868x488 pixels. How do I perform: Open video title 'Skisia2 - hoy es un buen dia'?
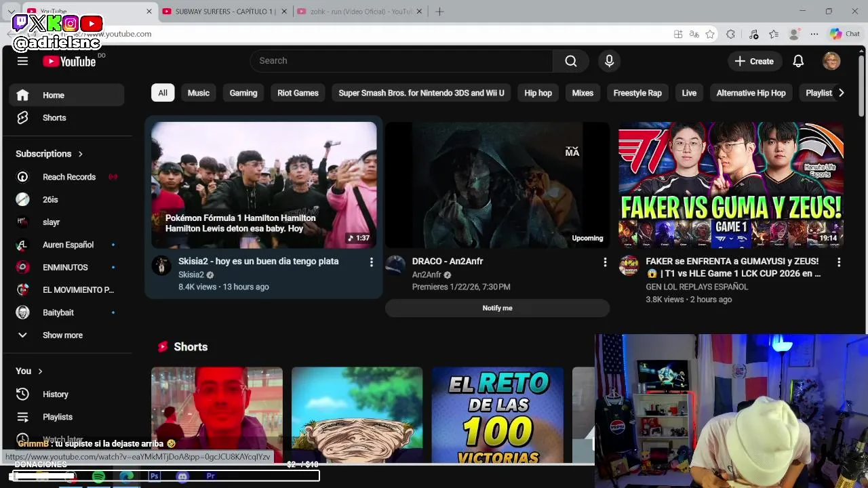[258, 262]
